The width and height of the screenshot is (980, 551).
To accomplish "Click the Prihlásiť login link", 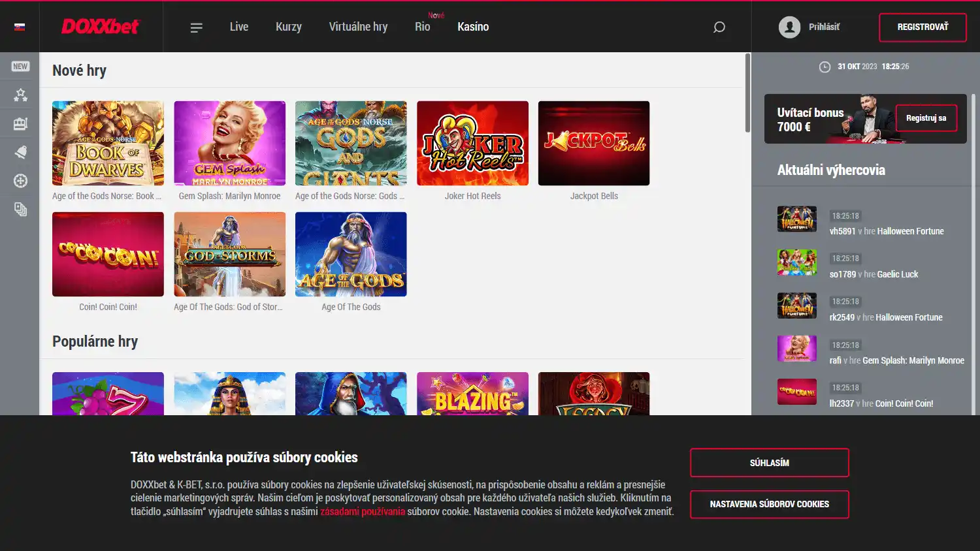I will pyautogui.click(x=824, y=27).
